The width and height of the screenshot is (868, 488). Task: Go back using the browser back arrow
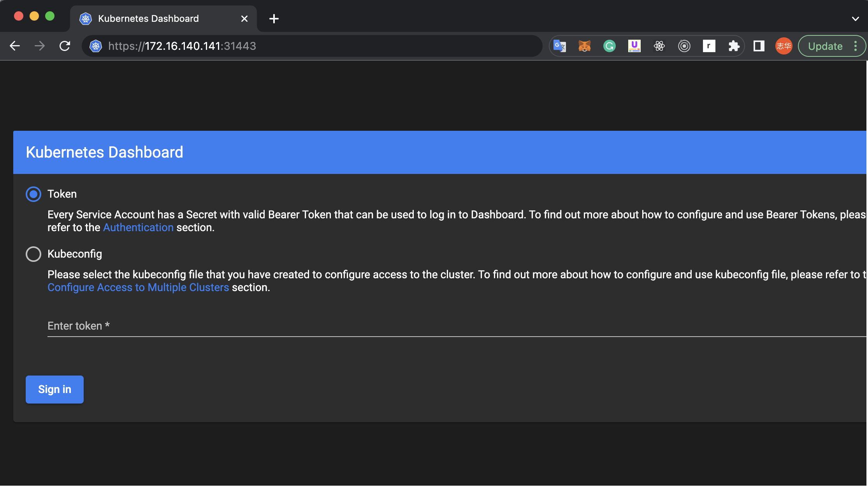(x=15, y=46)
